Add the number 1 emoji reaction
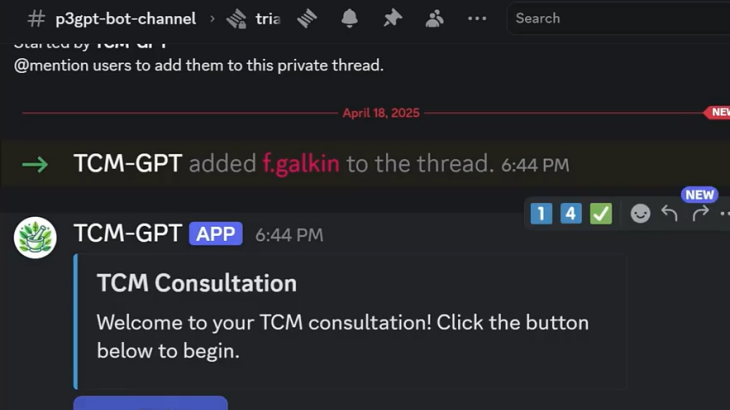This screenshot has height=410, width=730. tap(541, 214)
